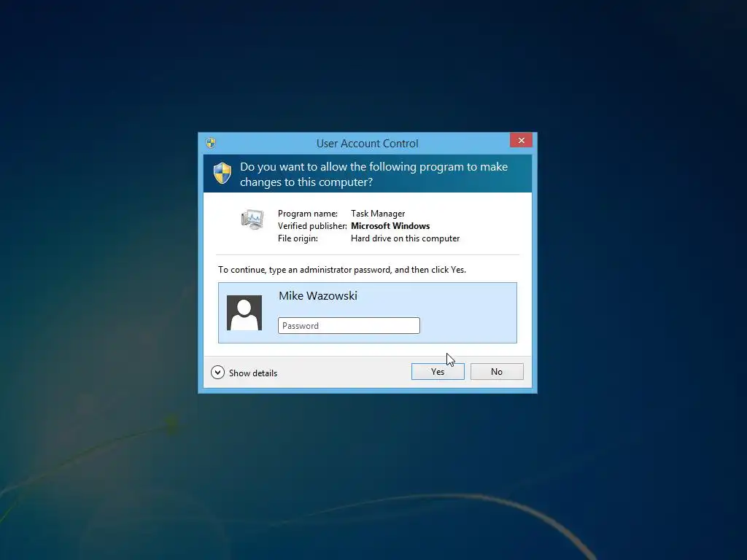Click the title bar shield icon
The image size is (747, 560).
pos(211,143)
